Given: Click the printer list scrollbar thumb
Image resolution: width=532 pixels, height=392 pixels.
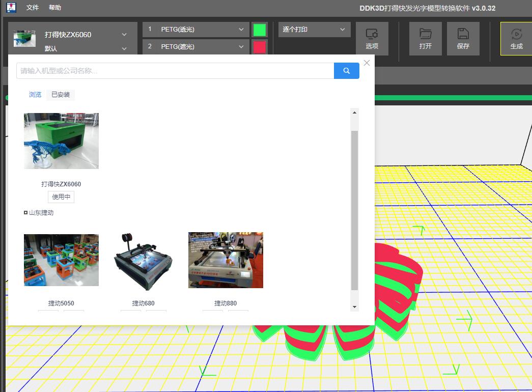Looking at the screenshot, I should point(354,210).
